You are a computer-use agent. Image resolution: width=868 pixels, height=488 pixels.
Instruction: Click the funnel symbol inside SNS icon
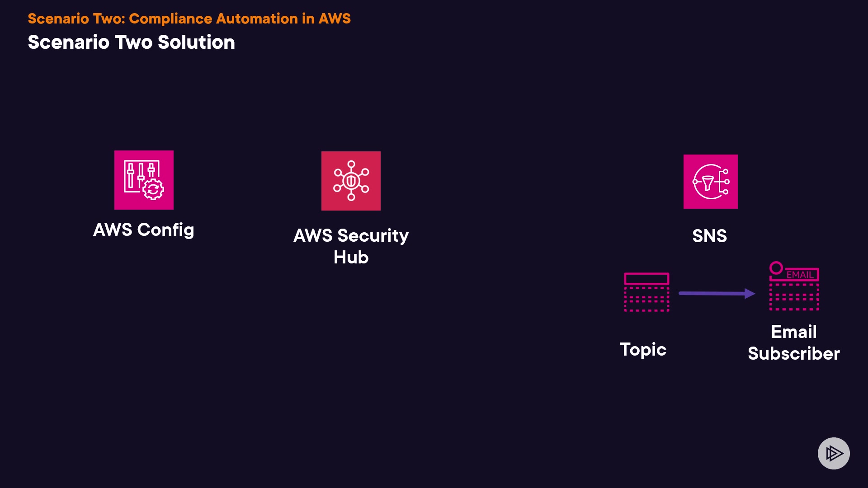click(708, 183)
